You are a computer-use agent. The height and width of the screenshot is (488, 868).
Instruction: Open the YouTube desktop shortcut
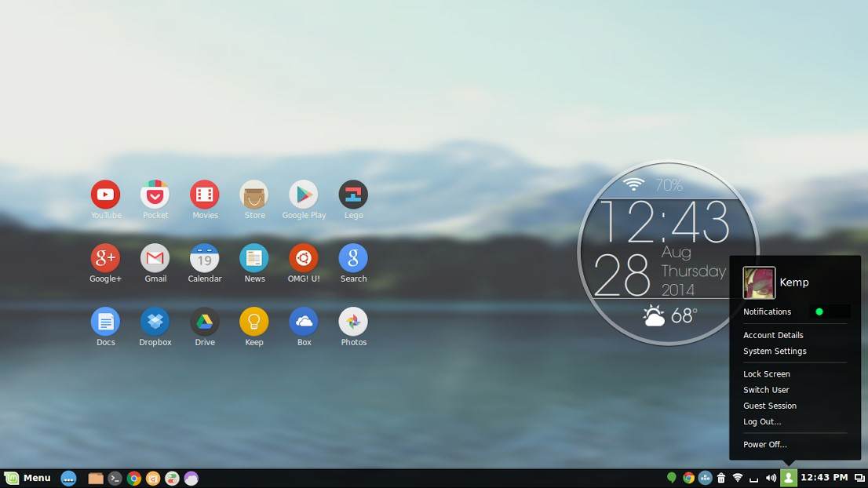click(105, 195)
